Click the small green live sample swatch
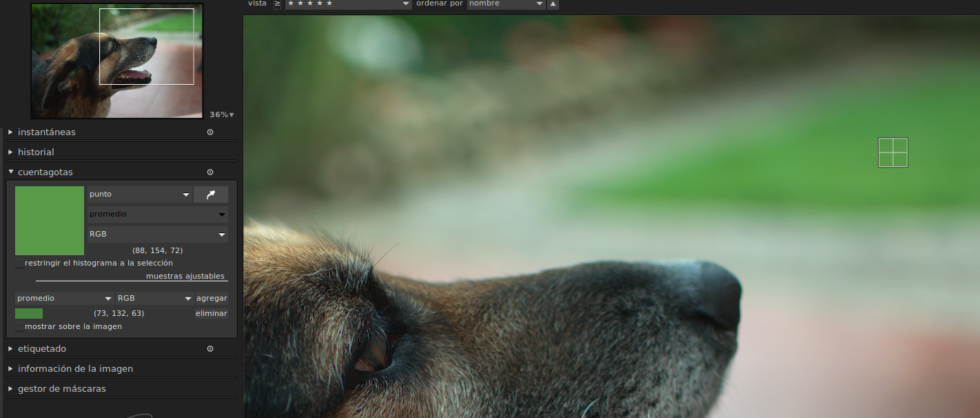Screen dimensions: 980x418 (29, 313)
